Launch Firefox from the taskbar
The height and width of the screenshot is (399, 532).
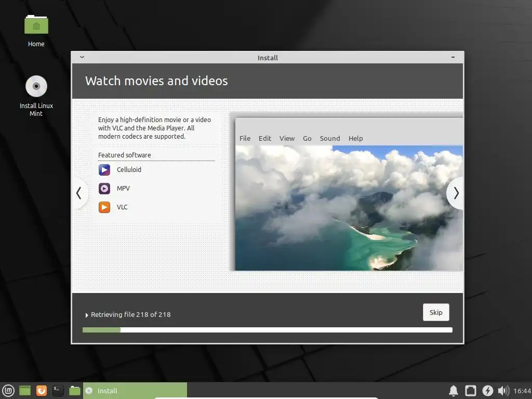[42, 391]
